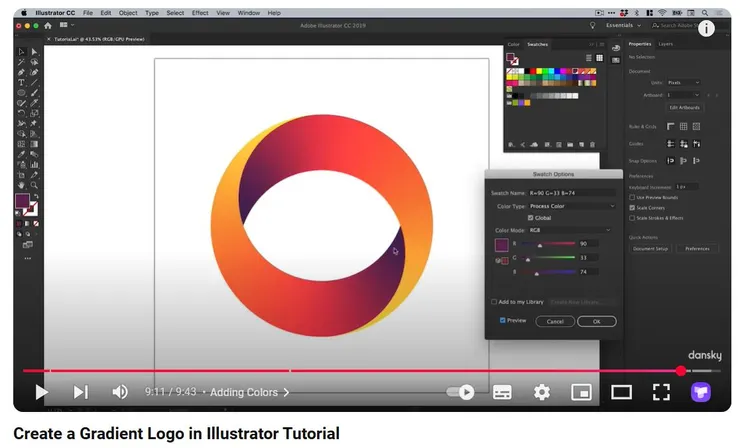Select the Artboard tool

(x=21, y=175)
